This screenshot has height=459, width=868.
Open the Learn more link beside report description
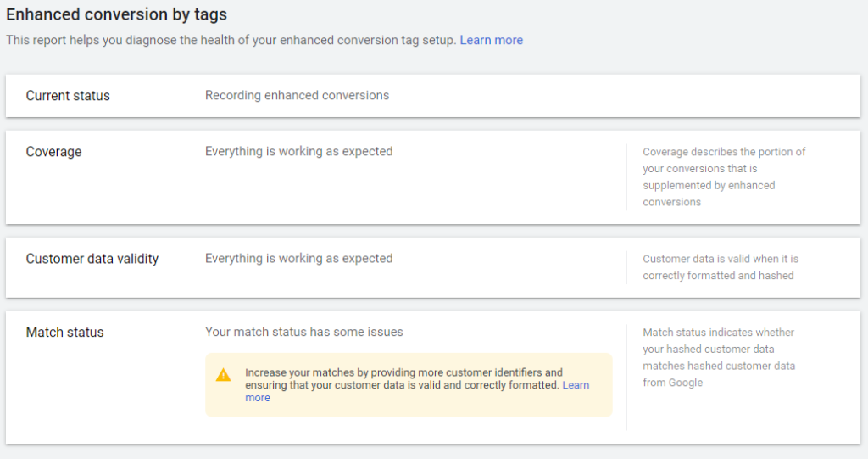491,40
